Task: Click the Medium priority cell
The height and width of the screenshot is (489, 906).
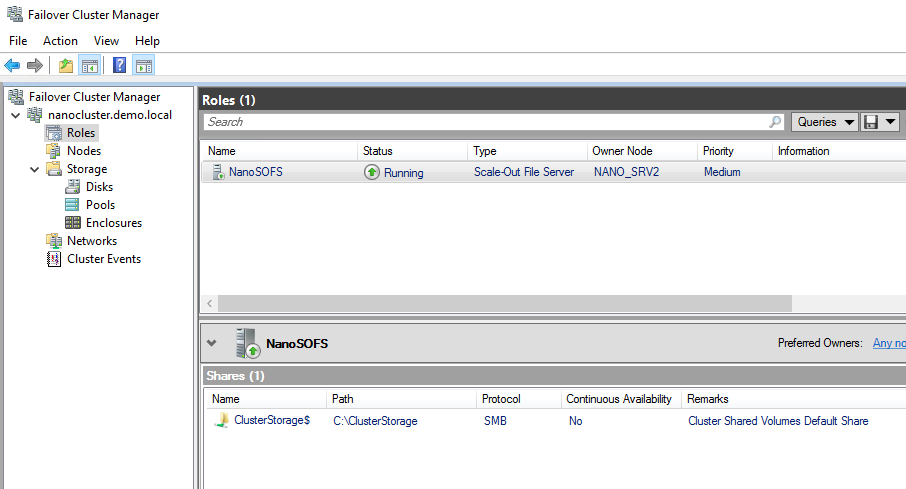Action: (722, 172)
